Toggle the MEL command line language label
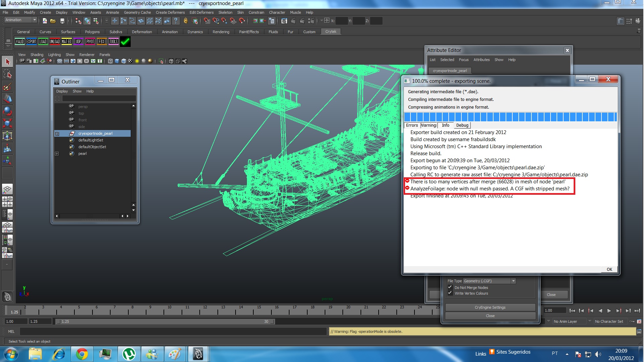The image size is (644, 362). click(11, 331)
